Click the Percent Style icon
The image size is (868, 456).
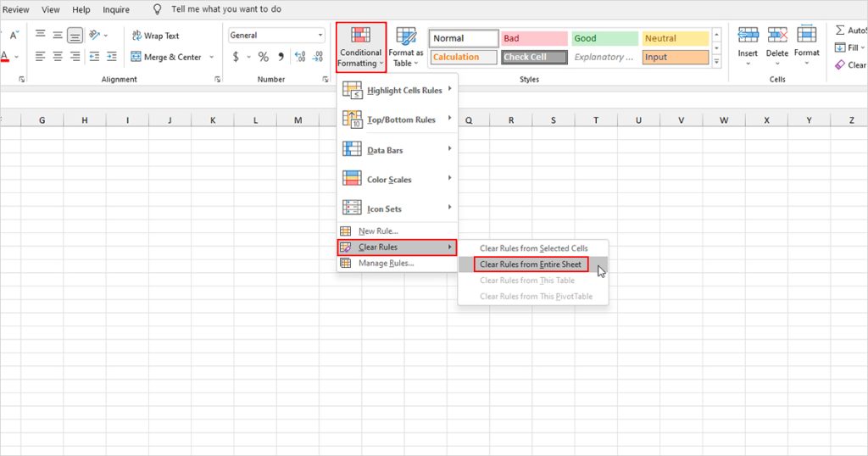264,57
